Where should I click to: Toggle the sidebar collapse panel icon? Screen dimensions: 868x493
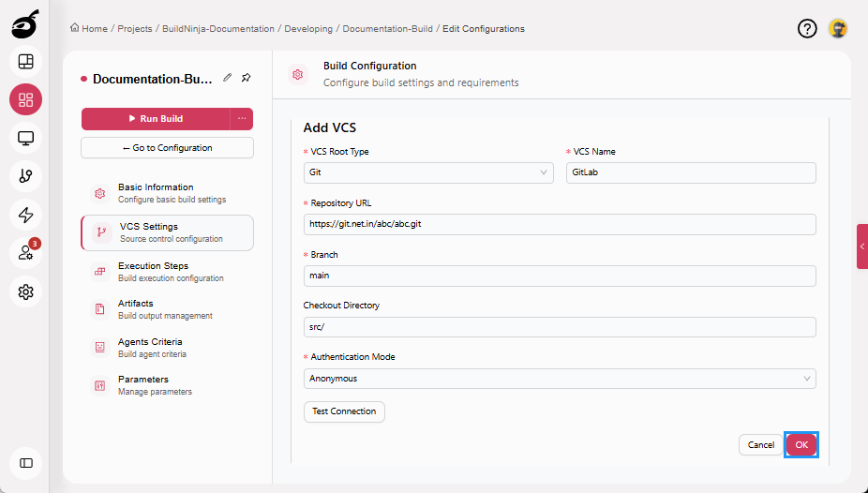pyautogui.click(x=25, y=463)
